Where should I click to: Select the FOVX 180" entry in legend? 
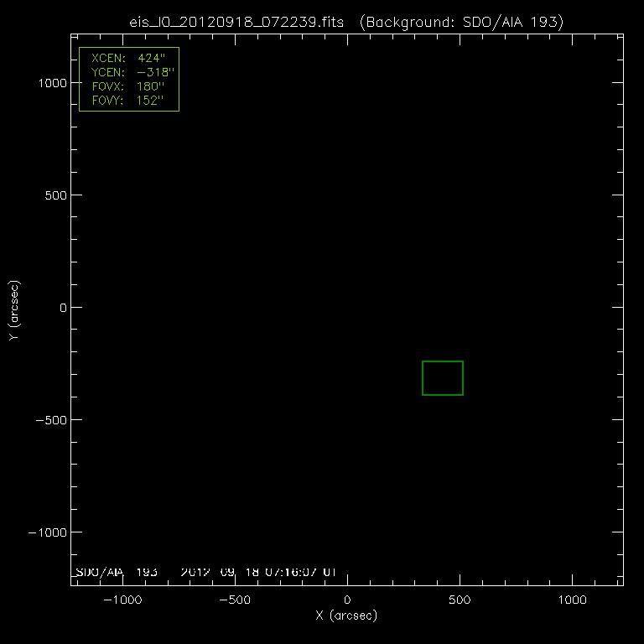(128, 87)
